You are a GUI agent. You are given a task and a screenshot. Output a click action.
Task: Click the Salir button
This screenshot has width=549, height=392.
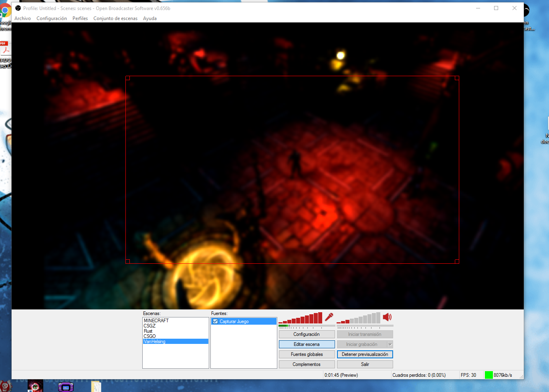click(365, 364)
